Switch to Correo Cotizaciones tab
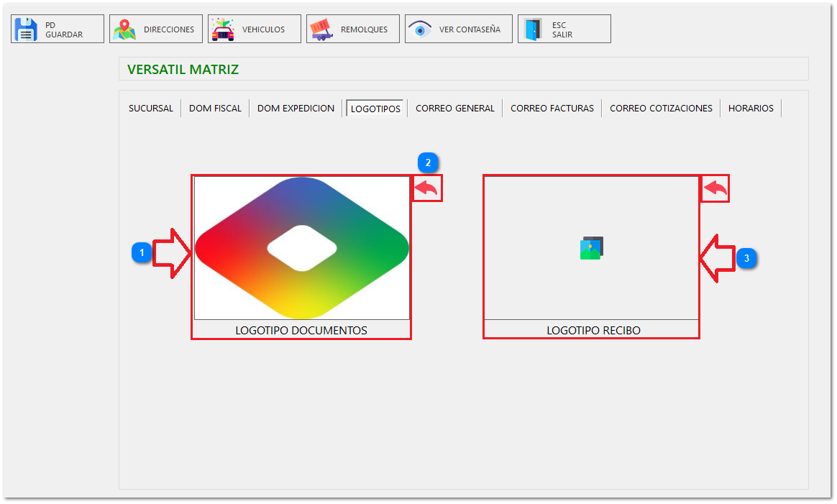The width and height of the screenshot is (837, 504). click(x=661, y=109)
